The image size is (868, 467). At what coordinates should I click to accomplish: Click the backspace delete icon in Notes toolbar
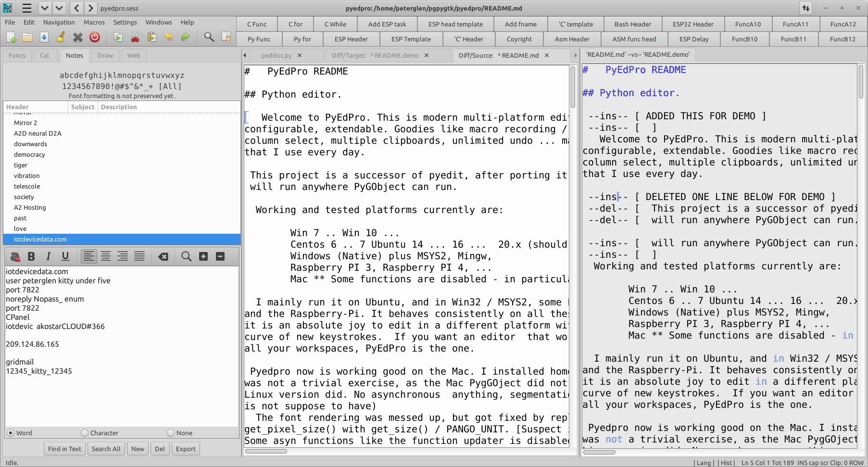pos(163,256)
